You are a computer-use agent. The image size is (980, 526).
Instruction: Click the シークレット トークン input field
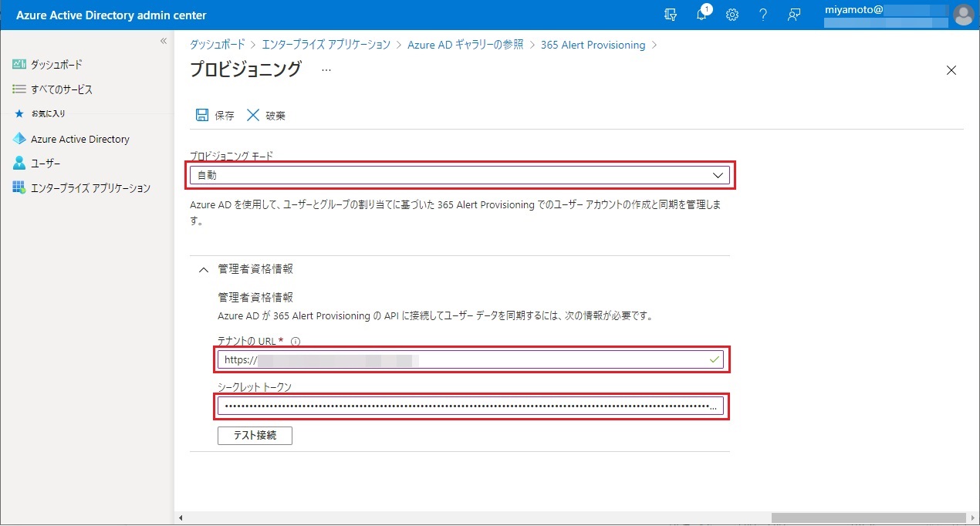coord(463,406)
